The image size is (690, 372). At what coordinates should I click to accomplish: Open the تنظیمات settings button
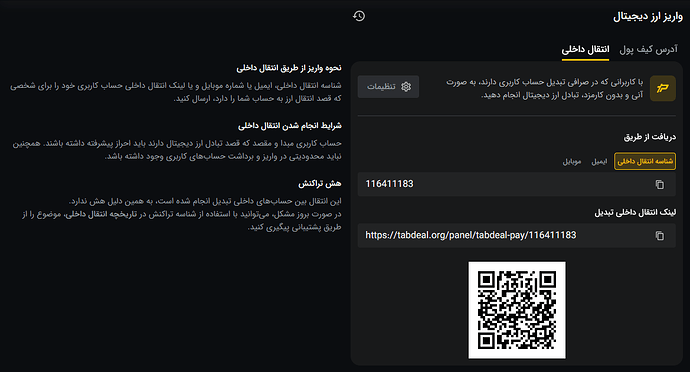pyautogui.click(x=388, y=87)
